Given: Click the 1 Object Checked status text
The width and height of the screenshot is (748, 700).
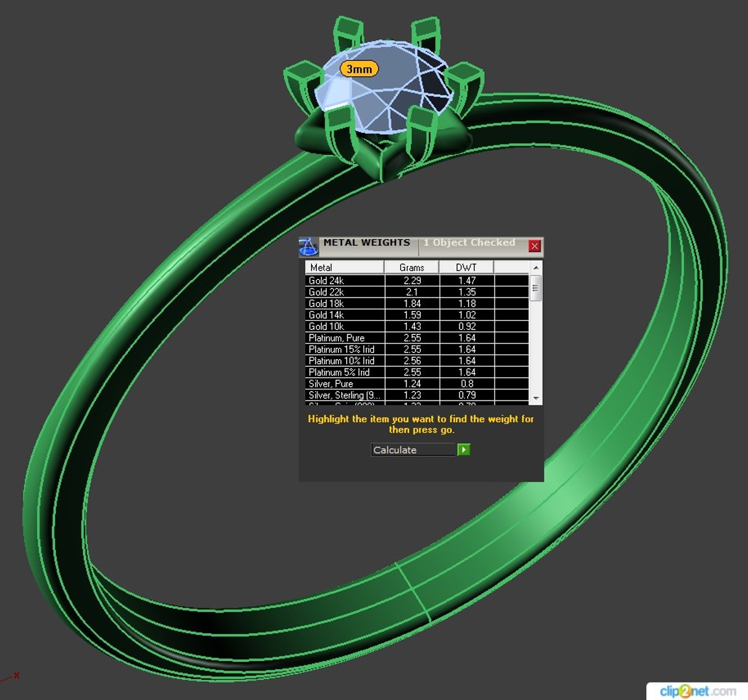Looking at the screenshot, I should [x=469, y=242].
